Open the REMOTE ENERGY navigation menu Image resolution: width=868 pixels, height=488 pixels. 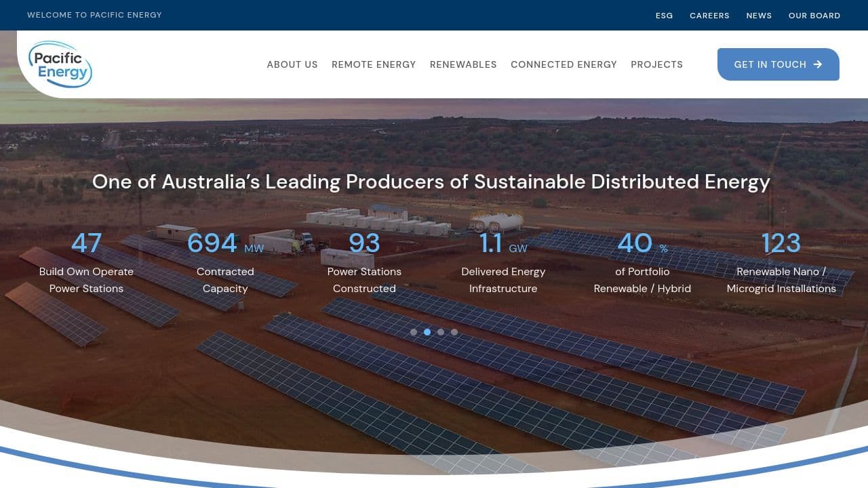[x=374, y=64]
